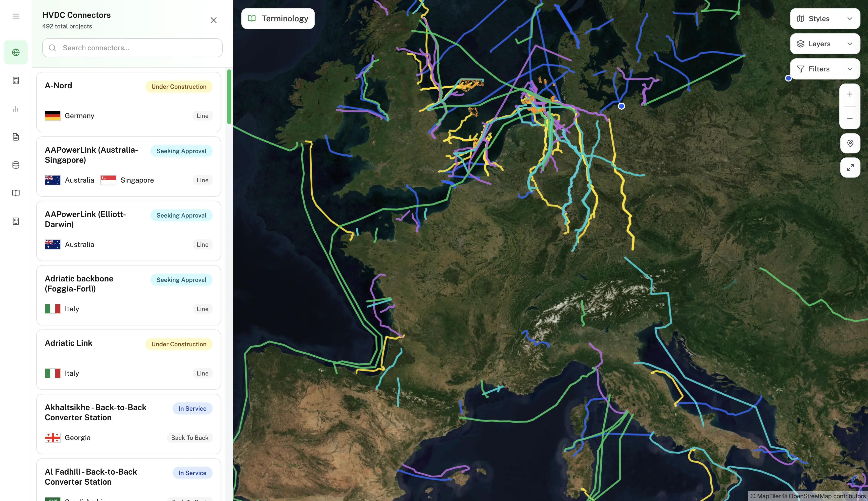Viewport: 868px width, 501px height.
Task: Click Under Construction badge on Adriatic Link
Action: pyautogui.click(x=179, y=344)
